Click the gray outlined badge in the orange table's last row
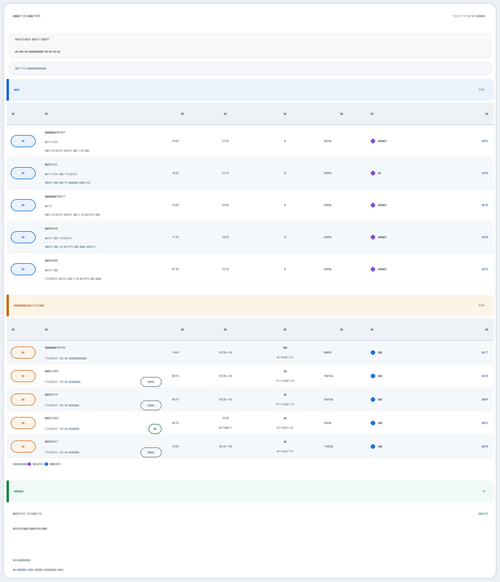 click(x=151, y=452)
